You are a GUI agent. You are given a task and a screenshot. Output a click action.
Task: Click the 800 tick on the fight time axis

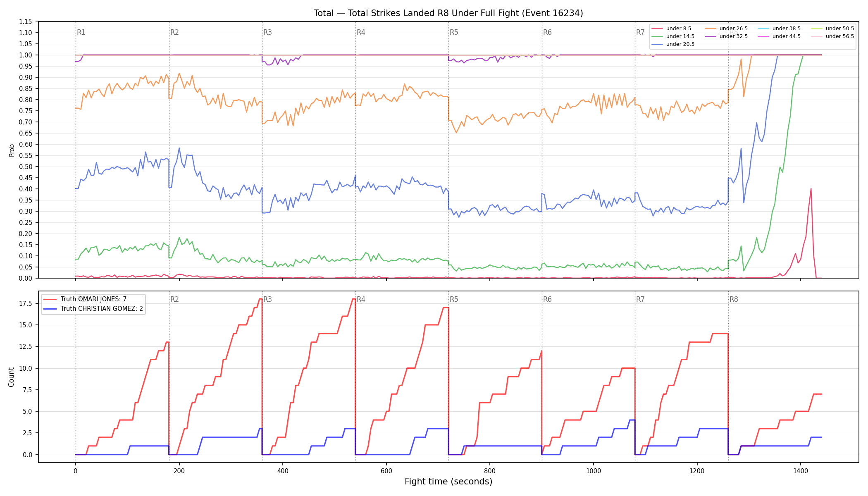tap(490, 470)
